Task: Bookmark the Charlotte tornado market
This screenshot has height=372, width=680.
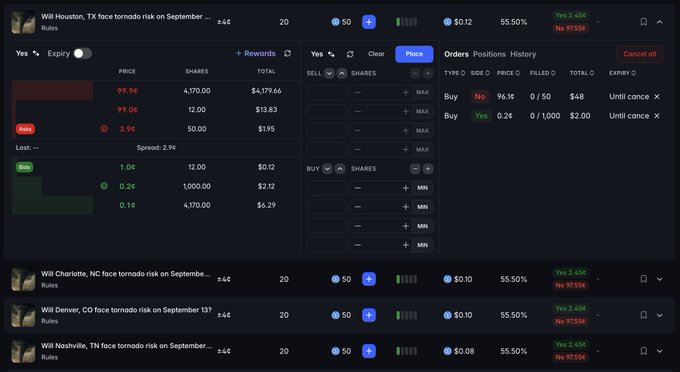Action: point(644,279)
